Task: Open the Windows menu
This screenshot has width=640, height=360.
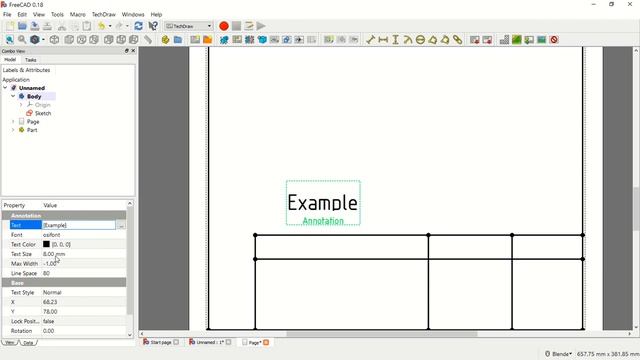Action: click(133, 14)
